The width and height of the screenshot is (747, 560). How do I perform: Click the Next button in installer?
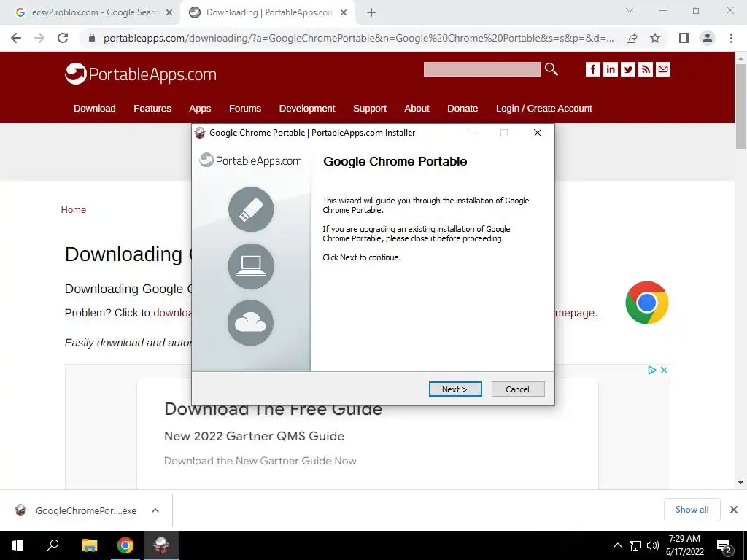point(455,389)
